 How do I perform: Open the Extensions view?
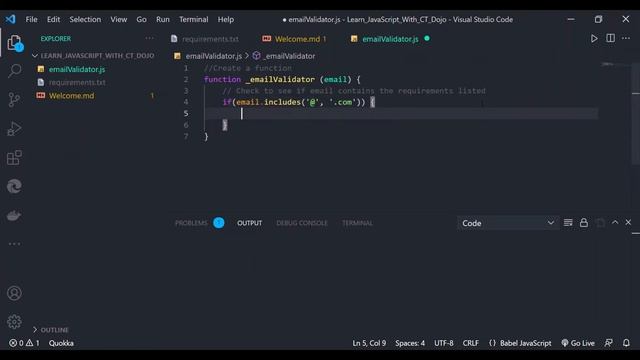(14, 158)
